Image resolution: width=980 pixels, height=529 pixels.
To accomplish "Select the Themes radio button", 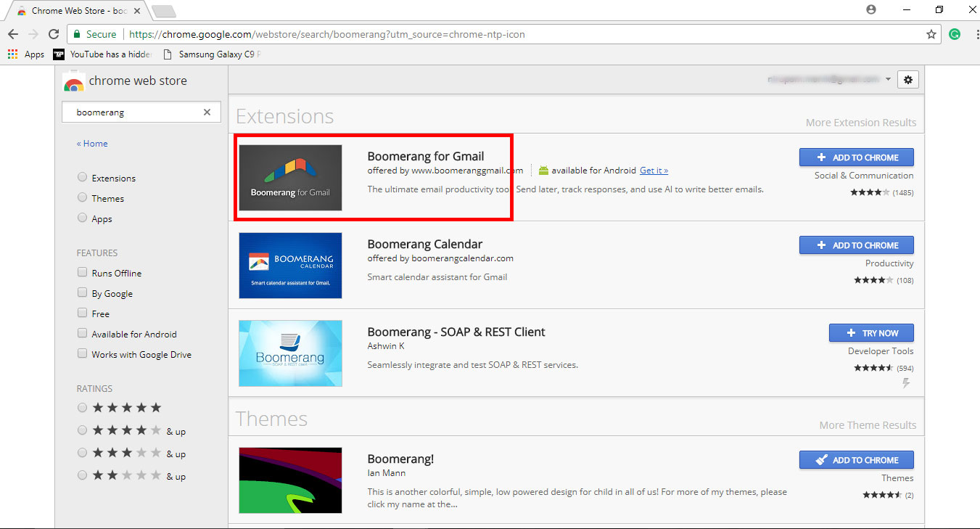I will 82,197.
